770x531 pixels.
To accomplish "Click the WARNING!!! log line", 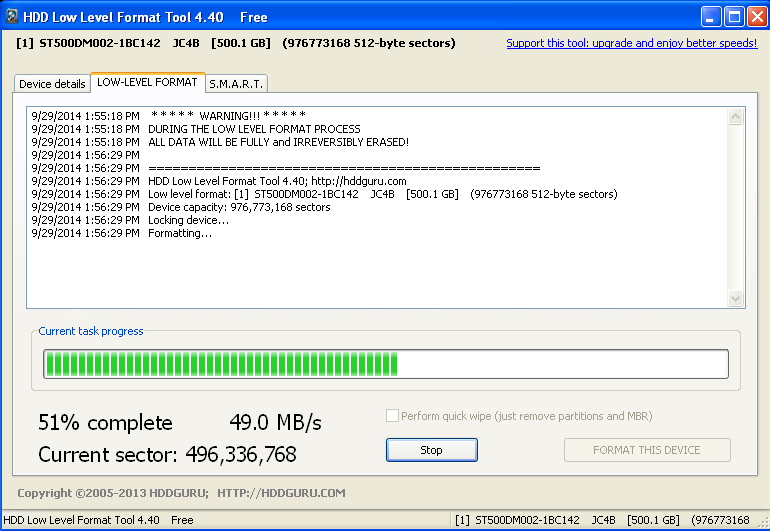I will [169, 116].
